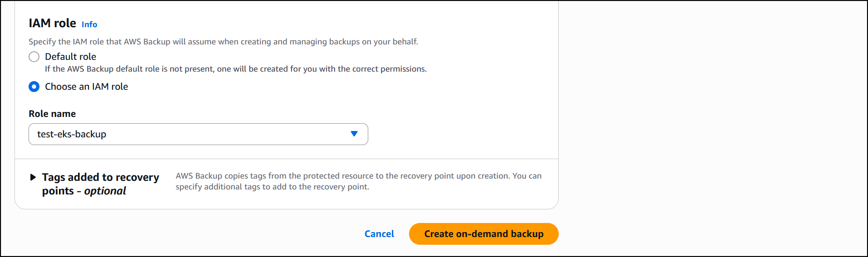Click the italic "optional" word in Tags heading

pyautogui.click(x=105, y=191)
